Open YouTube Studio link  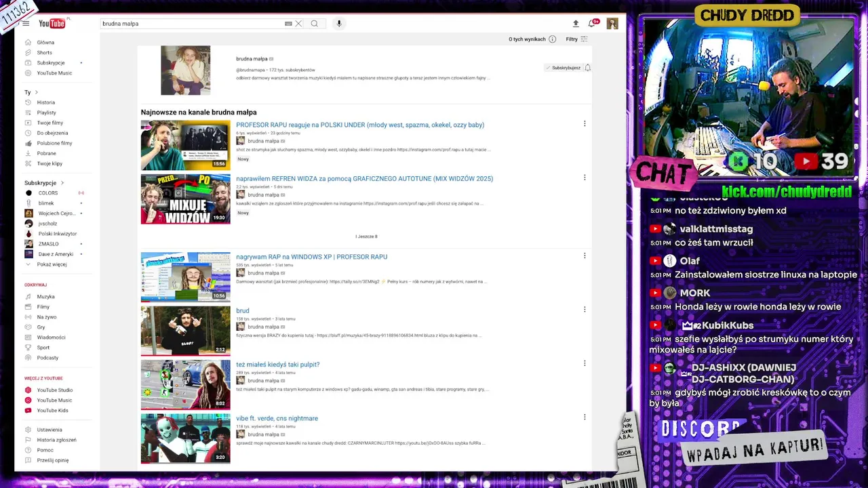point(54,390)
